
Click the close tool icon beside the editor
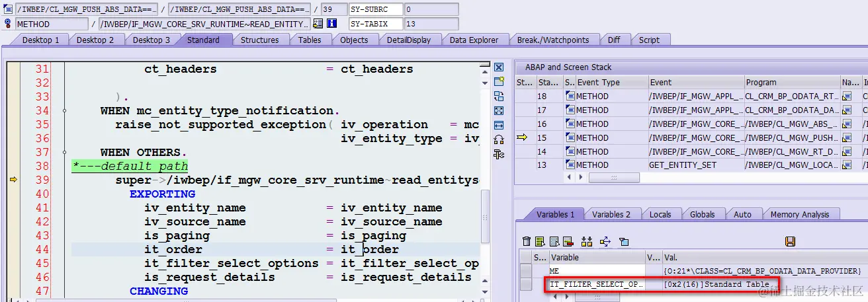click(x=499, y=67)
